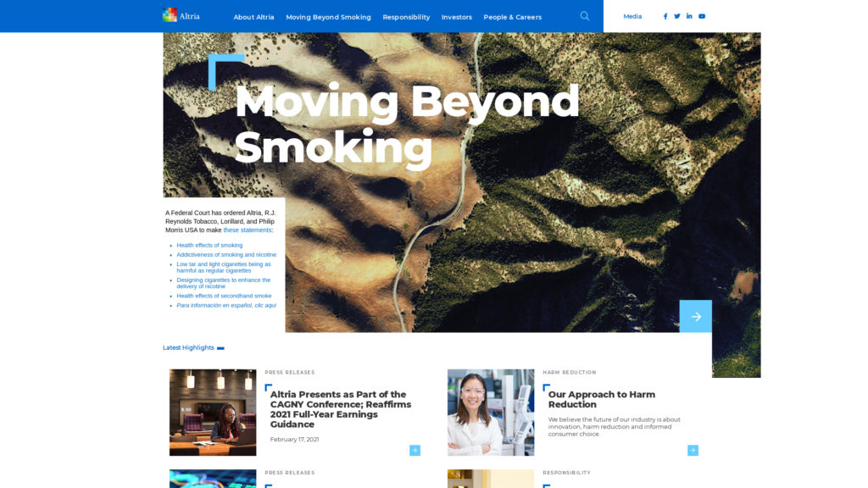Expand the Responsibility navigation menu
868x488 pixels.
[406, 17]
